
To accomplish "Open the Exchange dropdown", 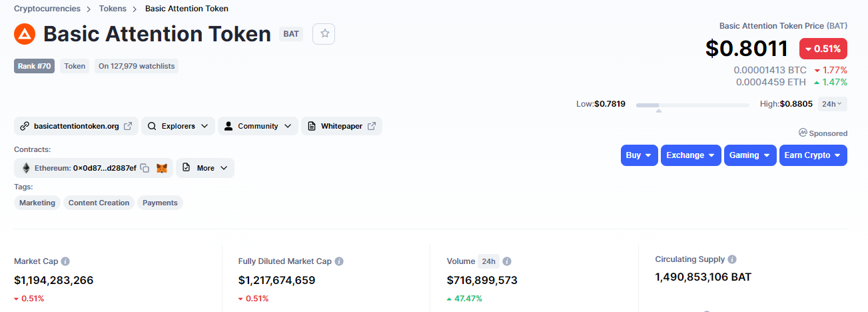I will point(691,155).
